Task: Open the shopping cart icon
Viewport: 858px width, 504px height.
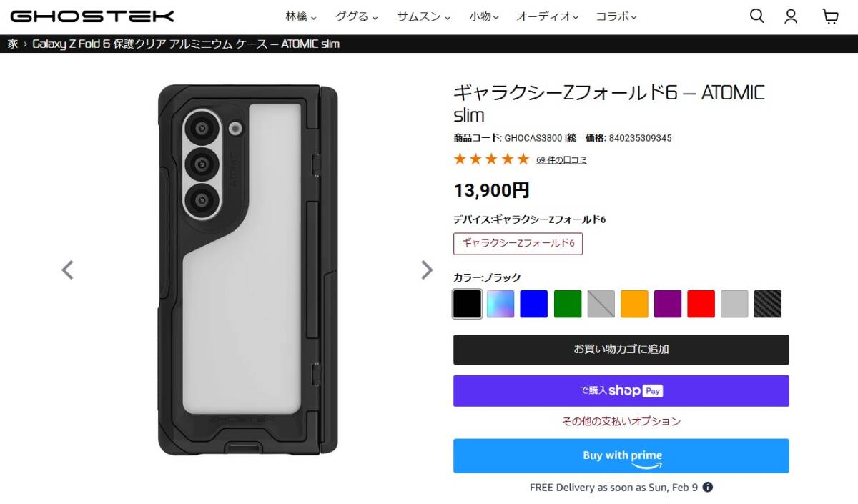Action: 830,16
